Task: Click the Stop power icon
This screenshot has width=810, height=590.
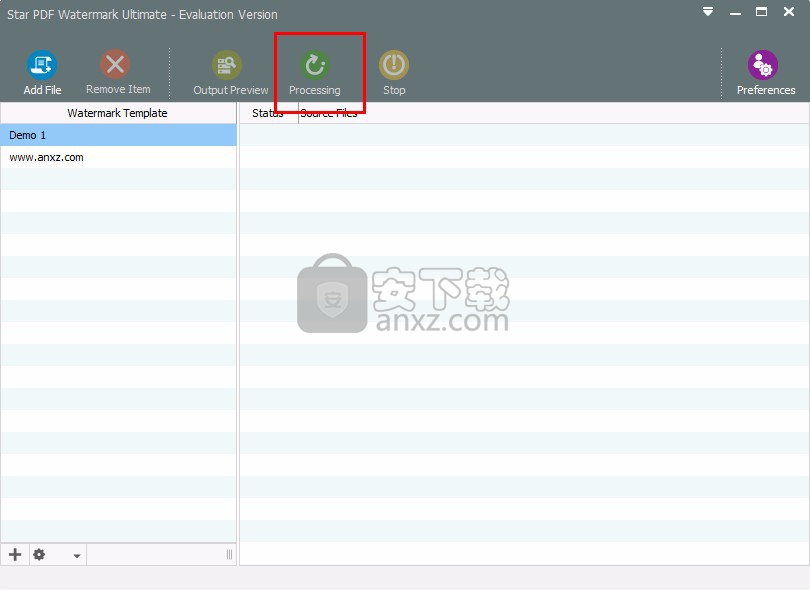Action: click(x=394, y=65)
